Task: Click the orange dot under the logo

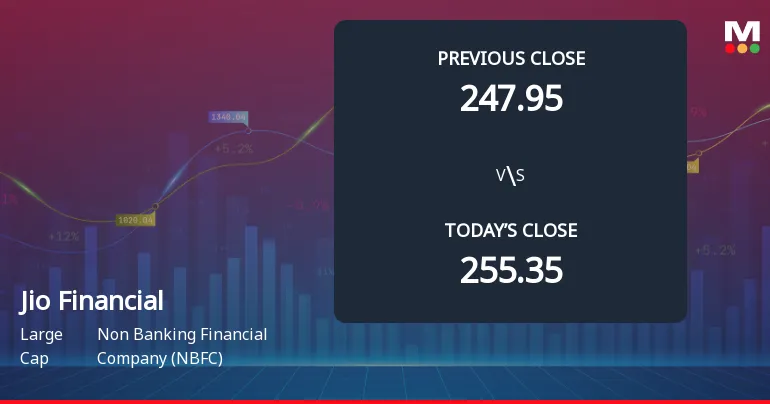Action: pyautogui.click(x=741, y=48)
